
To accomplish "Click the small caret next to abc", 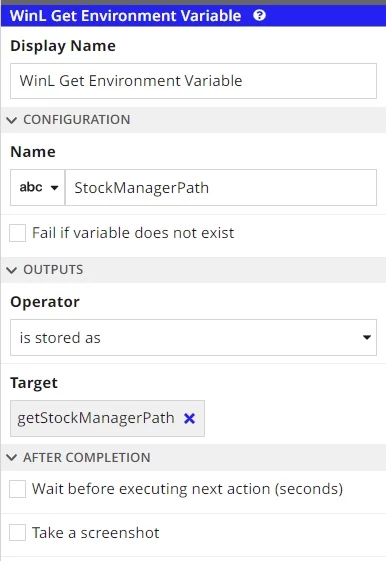I will (54, 188).
